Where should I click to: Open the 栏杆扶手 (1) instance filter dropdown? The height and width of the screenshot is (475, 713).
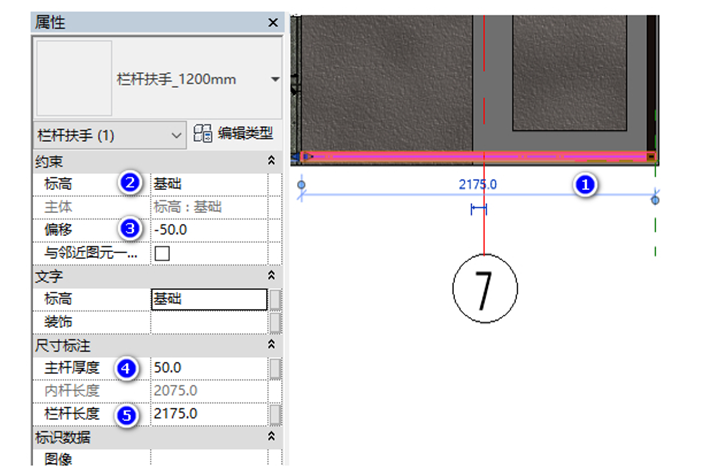click(177, 134)
